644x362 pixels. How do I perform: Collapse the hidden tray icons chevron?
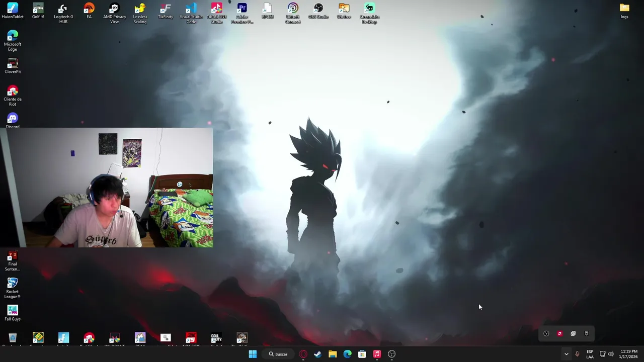pyautogui.click(x=566, y=354)
